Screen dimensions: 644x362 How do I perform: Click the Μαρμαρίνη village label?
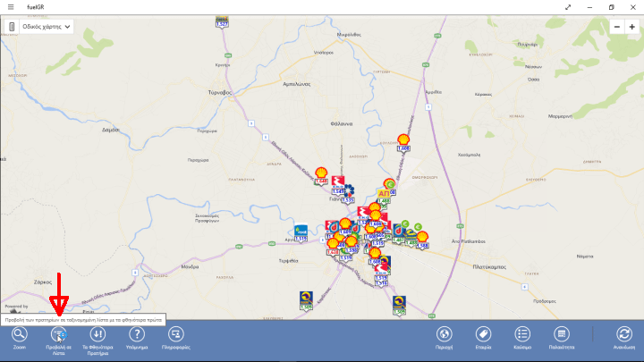pos(560,116)
